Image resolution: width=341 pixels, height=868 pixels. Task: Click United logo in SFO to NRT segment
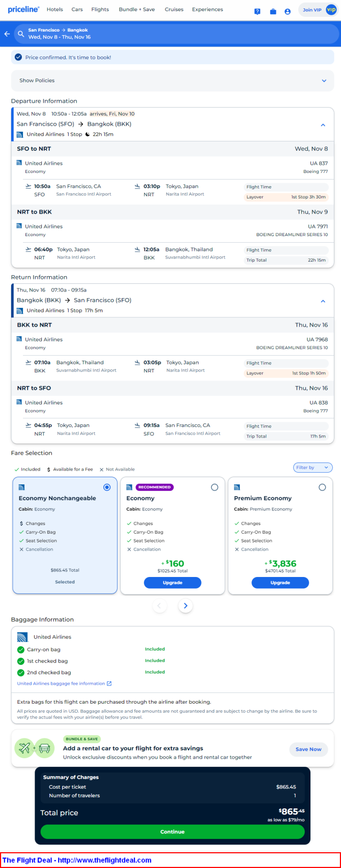19,163
